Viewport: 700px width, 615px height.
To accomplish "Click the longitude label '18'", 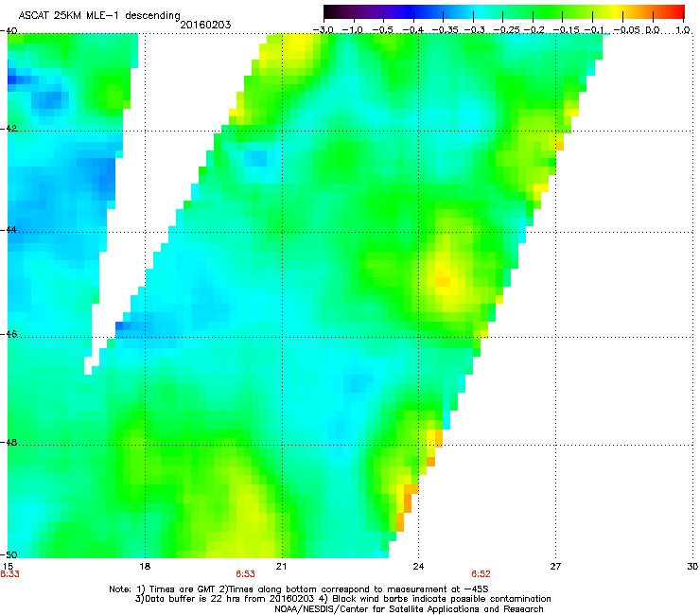I will (145, 567).
